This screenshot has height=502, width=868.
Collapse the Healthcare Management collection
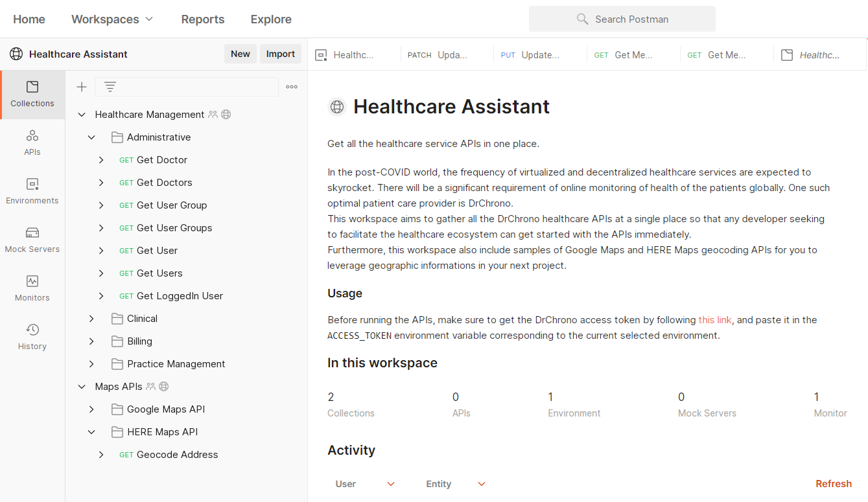tap(82, 115)
